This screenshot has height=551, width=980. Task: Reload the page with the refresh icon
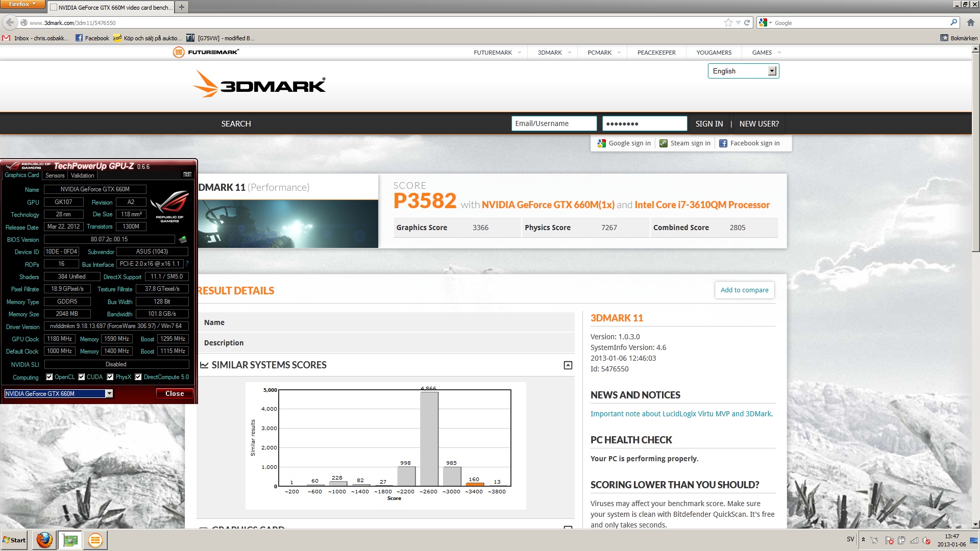(747, 22)
